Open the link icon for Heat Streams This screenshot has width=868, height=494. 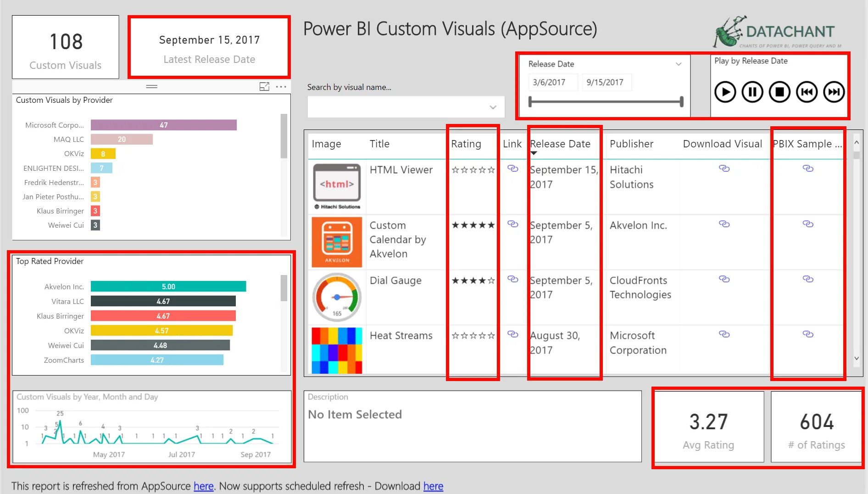(513, 334)
